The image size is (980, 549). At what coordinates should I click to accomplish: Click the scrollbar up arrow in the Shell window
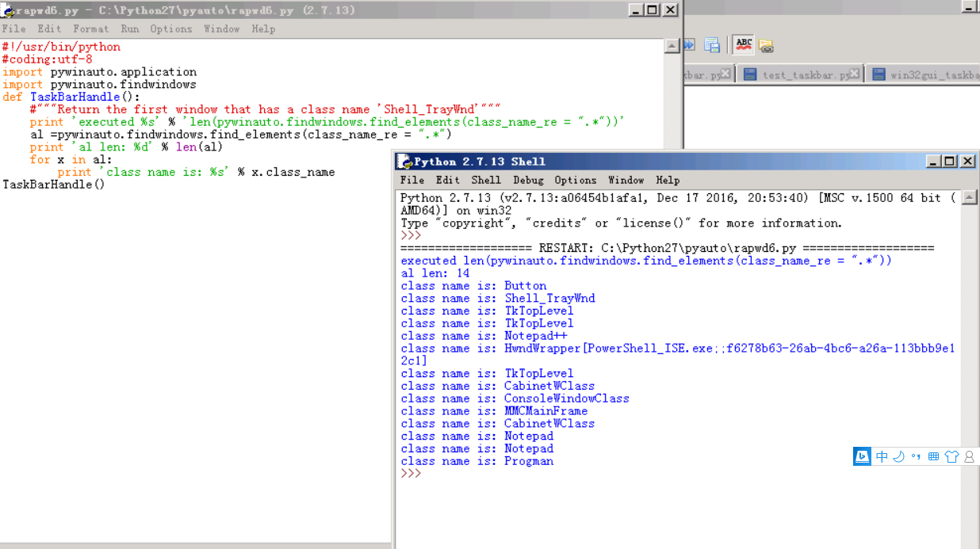tap(969, 198)
